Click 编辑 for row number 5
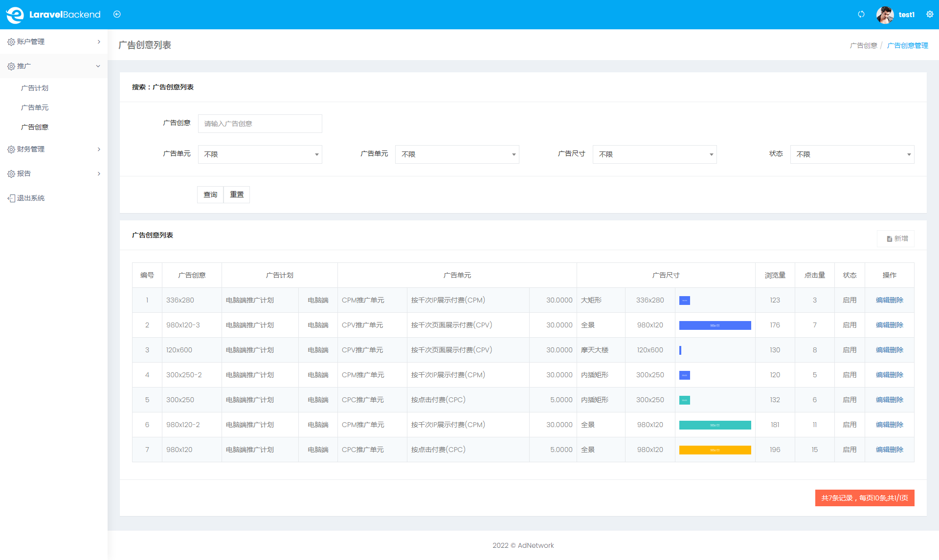The height and width of the screenshot is (560, 939). 882,400
